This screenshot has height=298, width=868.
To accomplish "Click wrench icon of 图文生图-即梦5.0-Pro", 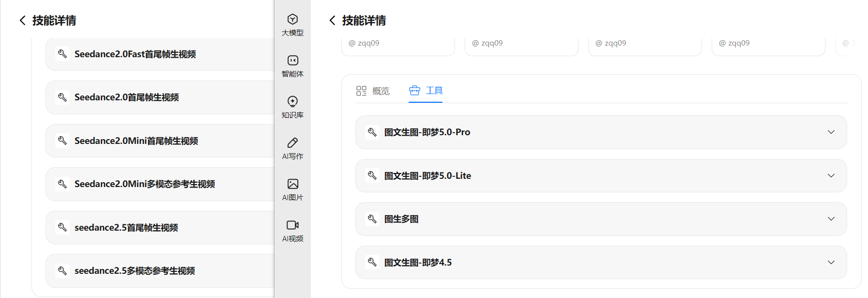I will (x=372, y=132).
